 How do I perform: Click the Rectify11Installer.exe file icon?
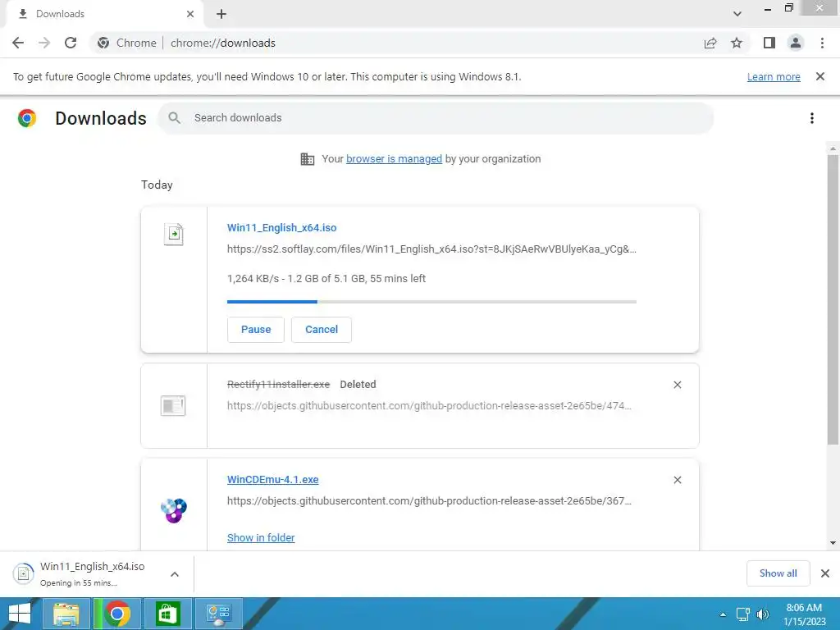(173, 405)
